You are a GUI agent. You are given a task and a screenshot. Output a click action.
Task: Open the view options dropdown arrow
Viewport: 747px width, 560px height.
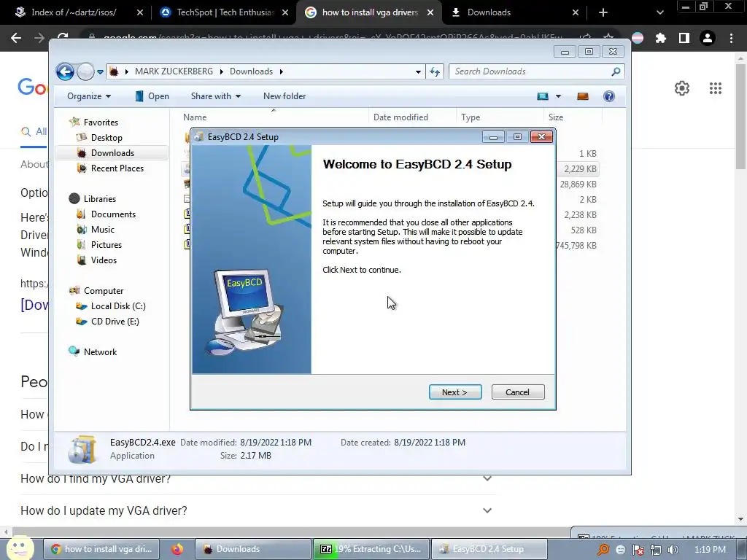tap(558, 96)
